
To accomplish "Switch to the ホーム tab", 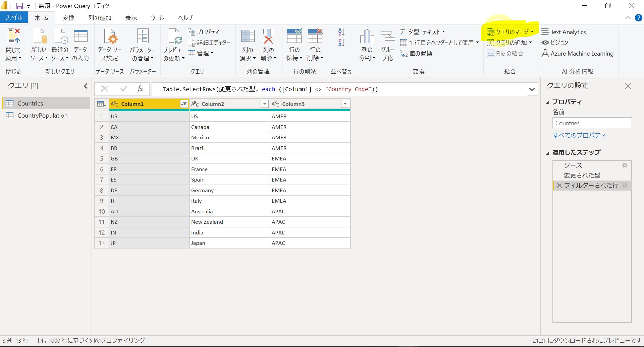I will tap(42, 18).
